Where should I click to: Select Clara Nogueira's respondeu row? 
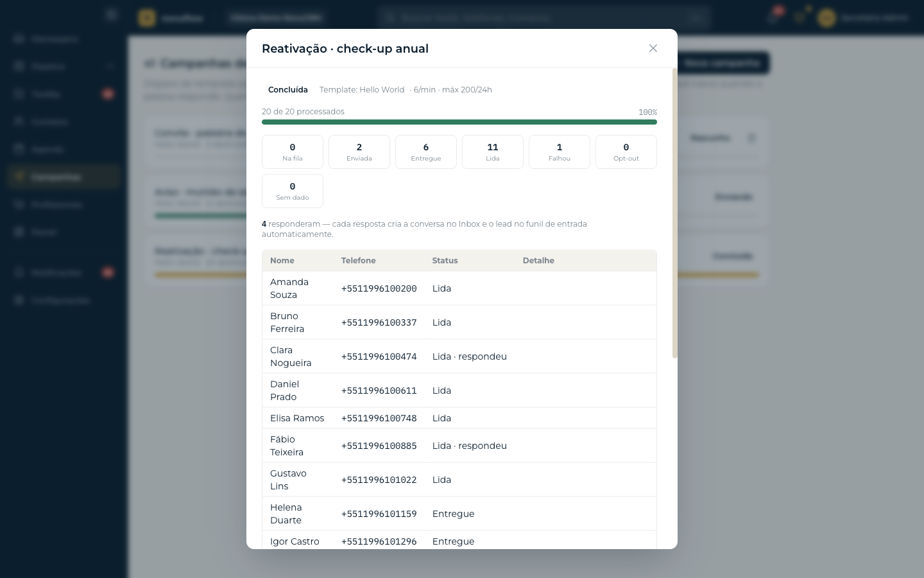coord(459,356)
